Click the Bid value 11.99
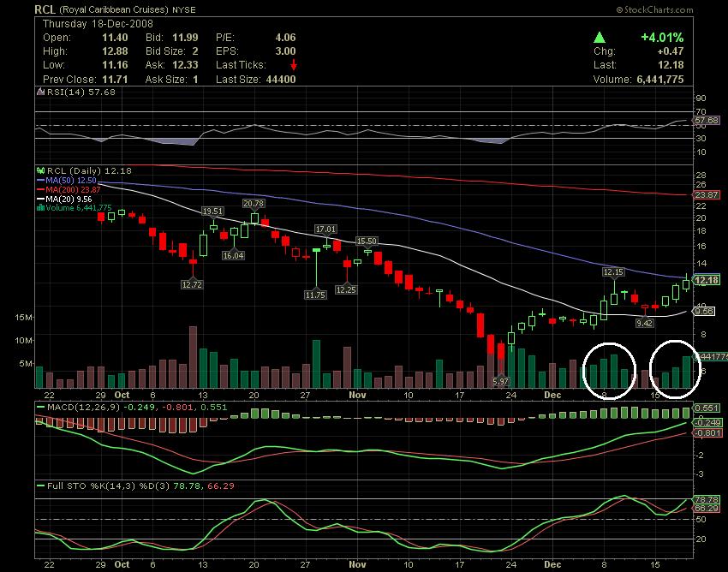 [185, 38]
